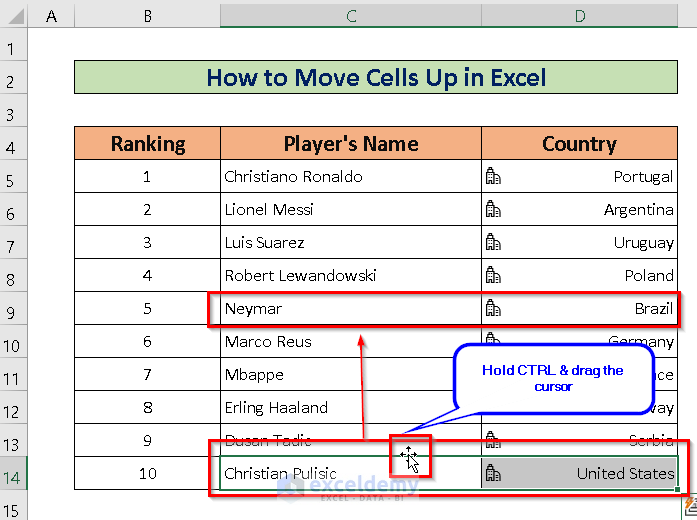Click the 'How to Move Cells Up in Excel' title cell
The image size is (697, 520).
tap(376, 77)
